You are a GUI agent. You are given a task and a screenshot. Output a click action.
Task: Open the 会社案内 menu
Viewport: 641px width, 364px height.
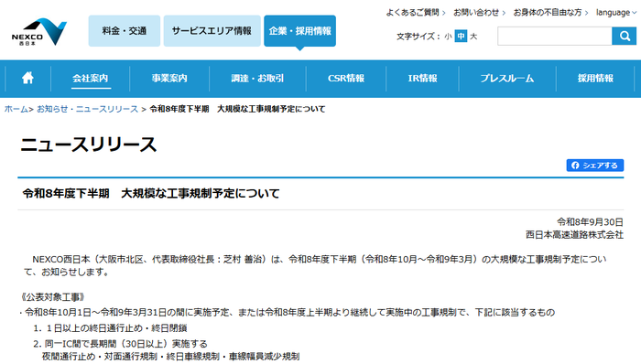91,79
